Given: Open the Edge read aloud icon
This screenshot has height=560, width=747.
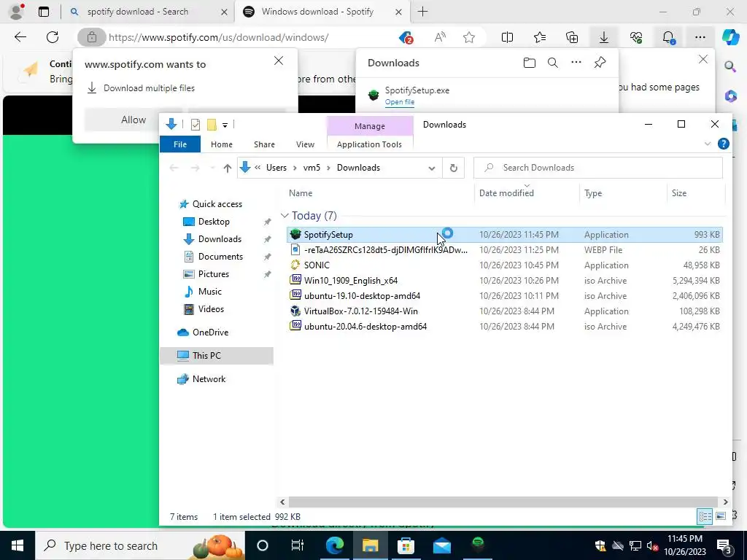Looking at the screenshot, I should coord(440,37).
